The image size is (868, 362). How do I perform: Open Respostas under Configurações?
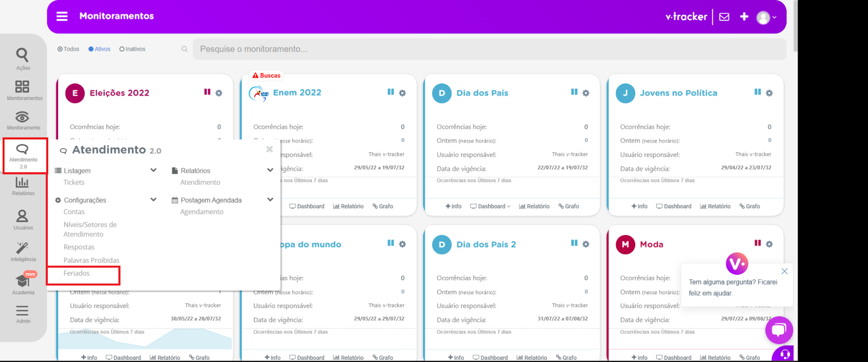79,247
